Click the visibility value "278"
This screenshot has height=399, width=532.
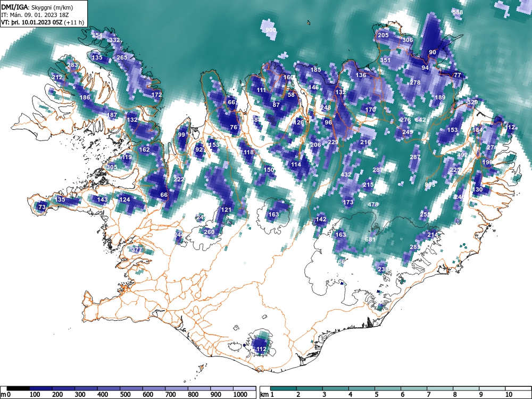pos(415,82)
